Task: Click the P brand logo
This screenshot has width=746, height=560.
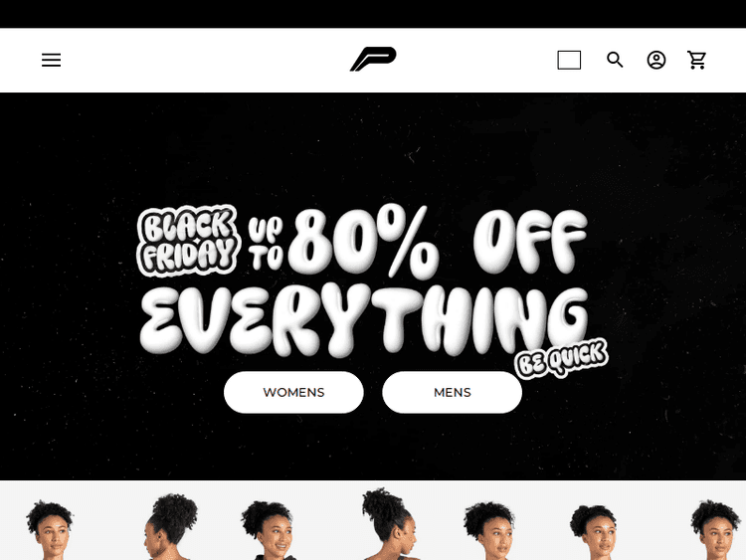Action: click(x=373, y=60)
